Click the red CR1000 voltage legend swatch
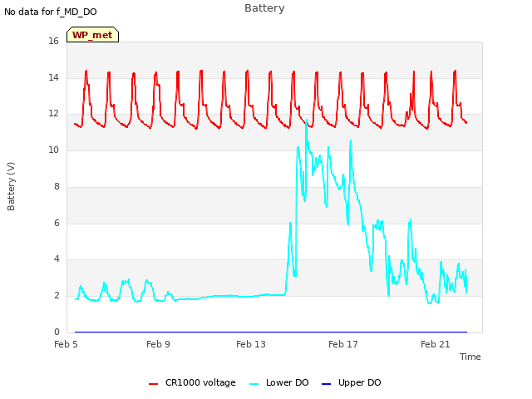 point(153,384)
